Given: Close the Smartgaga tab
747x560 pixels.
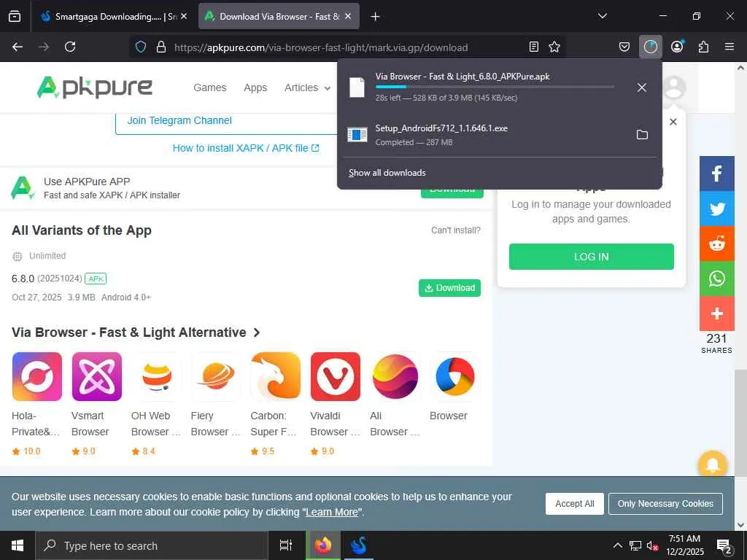Looking at the screenshot, I should coord(184,16).
